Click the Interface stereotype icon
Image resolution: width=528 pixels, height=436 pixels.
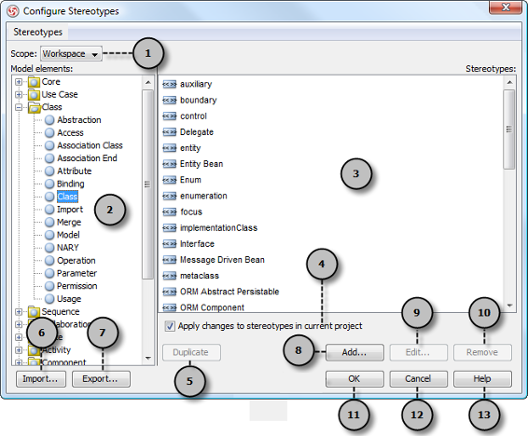[x=169, y=244]
